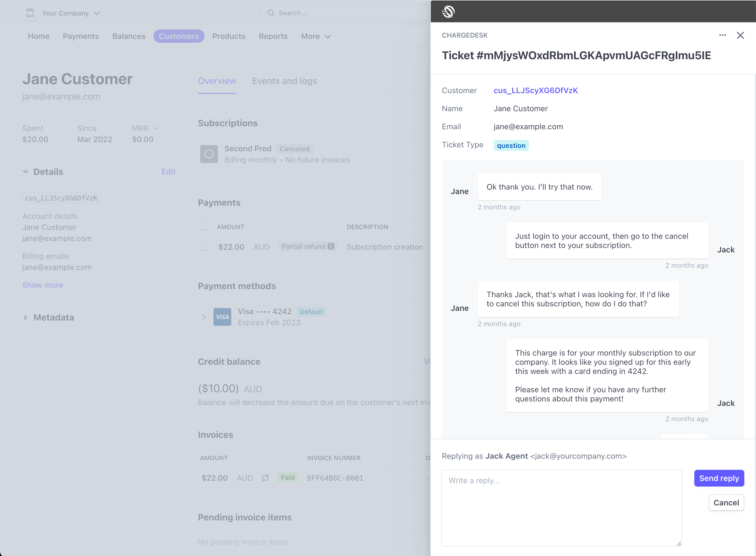Viewport: 756px width, 556px height.
Task: Click the Partial refund info badge
Action: 331,246
